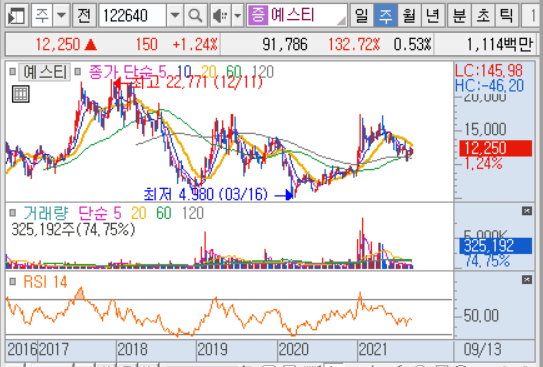Click the lowest price label 최저 4,980
The height and width of the screenshot is (367, 543).
coord(206,194)
